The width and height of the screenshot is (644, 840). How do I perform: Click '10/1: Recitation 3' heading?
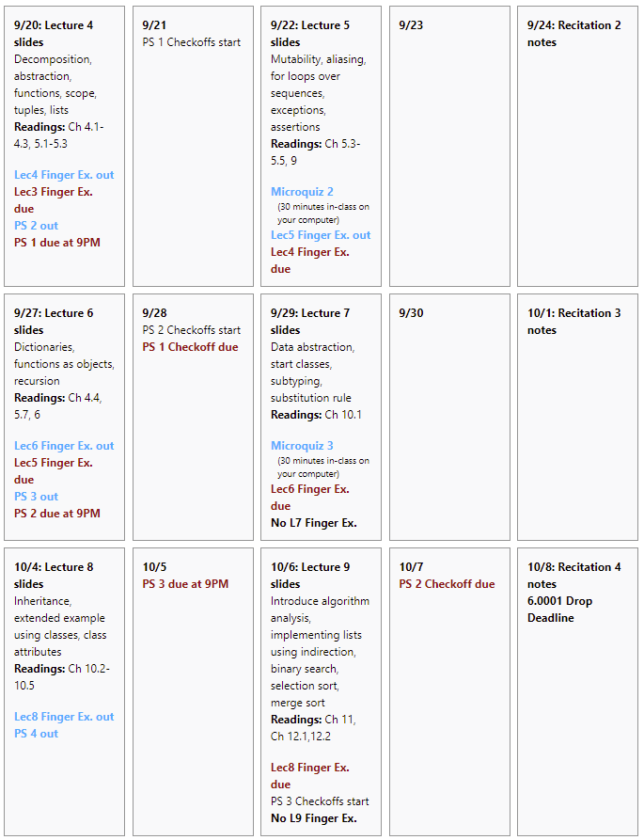coord(573,313)
